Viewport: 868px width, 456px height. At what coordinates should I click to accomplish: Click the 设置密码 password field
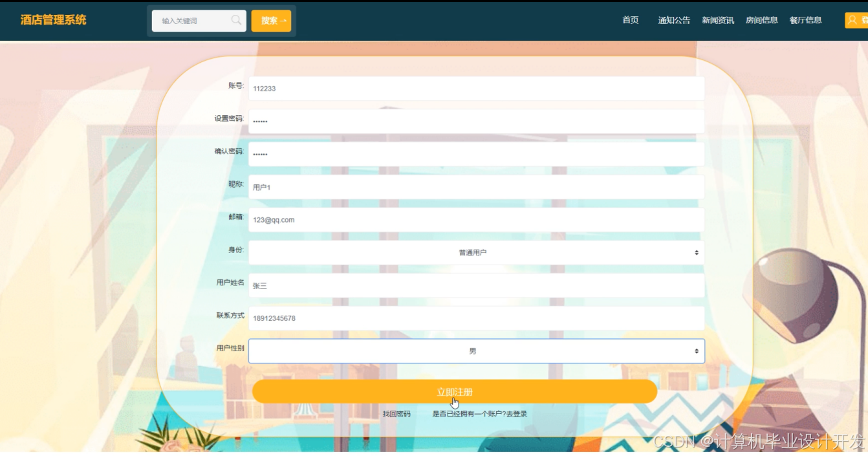[477, 121]
